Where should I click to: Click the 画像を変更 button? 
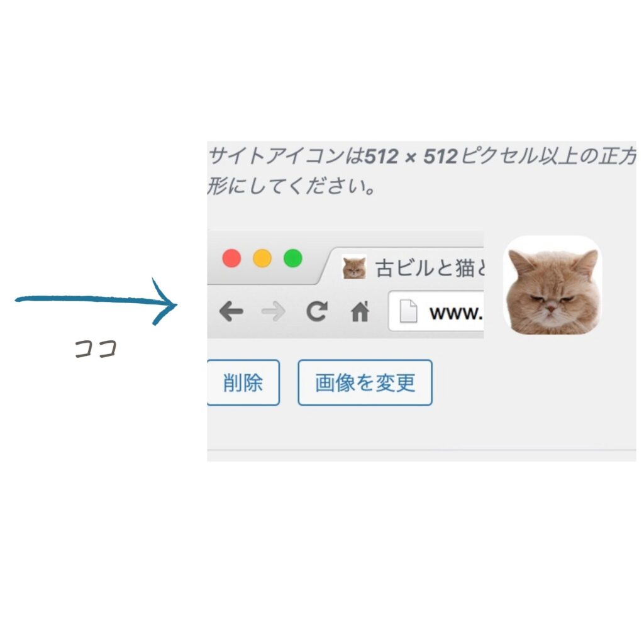tap(365, 382)
